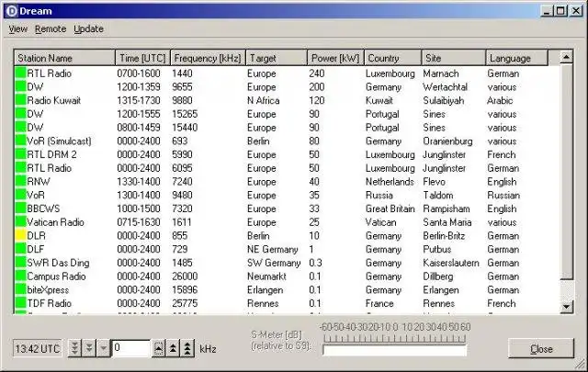Click green status icon next to BBCWS
Screen dimensions: 588x372
click(20, 209)
